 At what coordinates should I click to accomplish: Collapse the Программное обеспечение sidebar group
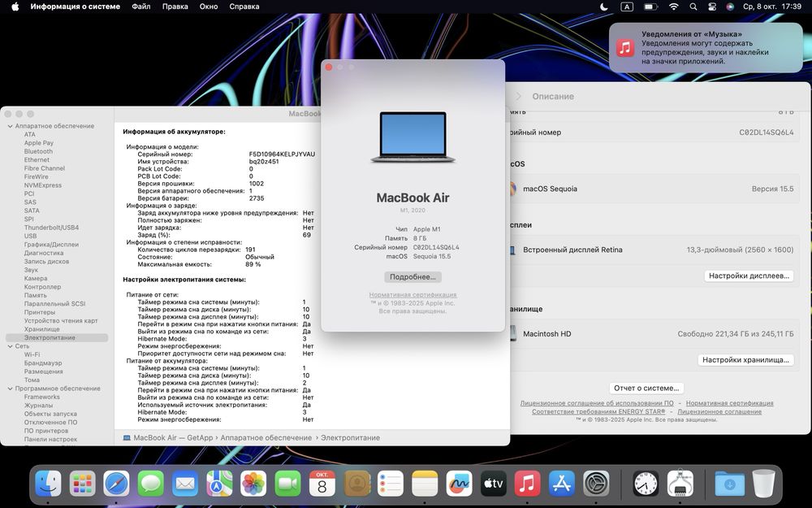(x=10, y=389)
